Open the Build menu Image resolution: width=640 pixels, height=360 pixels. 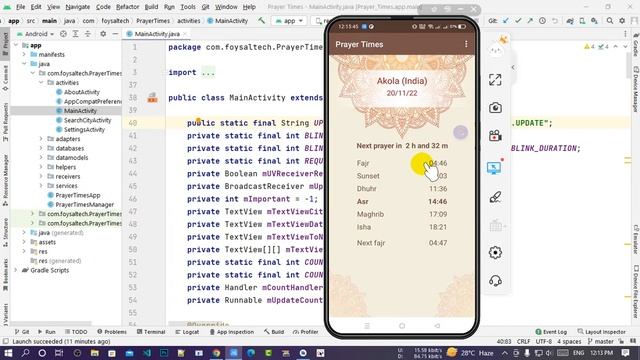pos(151,7)
